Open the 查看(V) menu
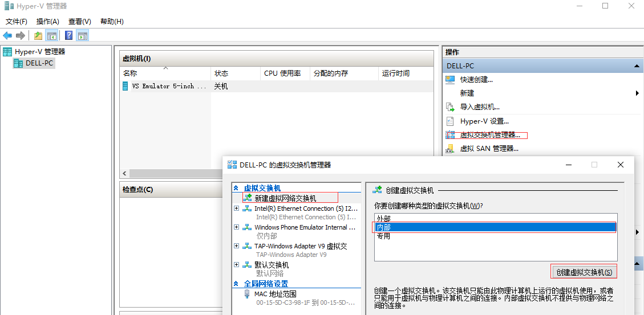 click(x=80, y=21)
